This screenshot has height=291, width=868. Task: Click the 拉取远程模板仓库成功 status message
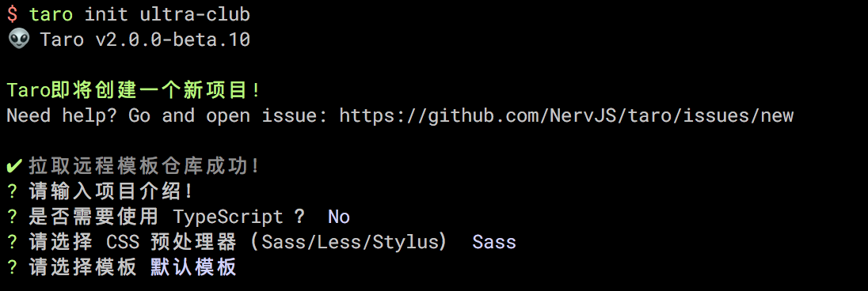click(144, 165)
